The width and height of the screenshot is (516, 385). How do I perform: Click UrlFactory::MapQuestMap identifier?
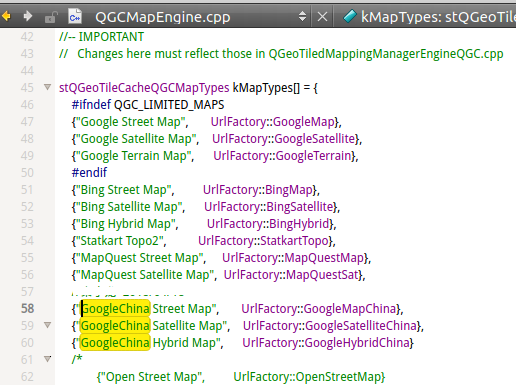pyautogui.click(x=293, y=258)
